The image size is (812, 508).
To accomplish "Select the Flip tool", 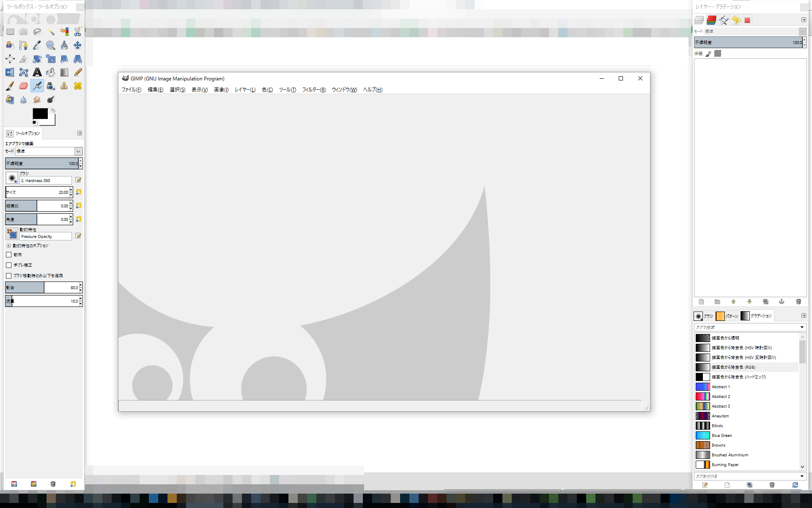I will point(10,72).
